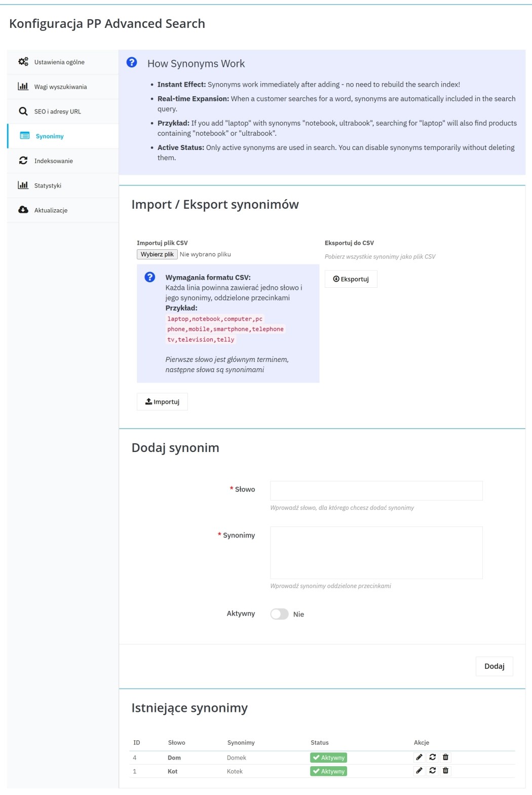Click Wybierz plik to choose a CSV
Viewport: 532px width, 795px height.
tap(157, 254)
